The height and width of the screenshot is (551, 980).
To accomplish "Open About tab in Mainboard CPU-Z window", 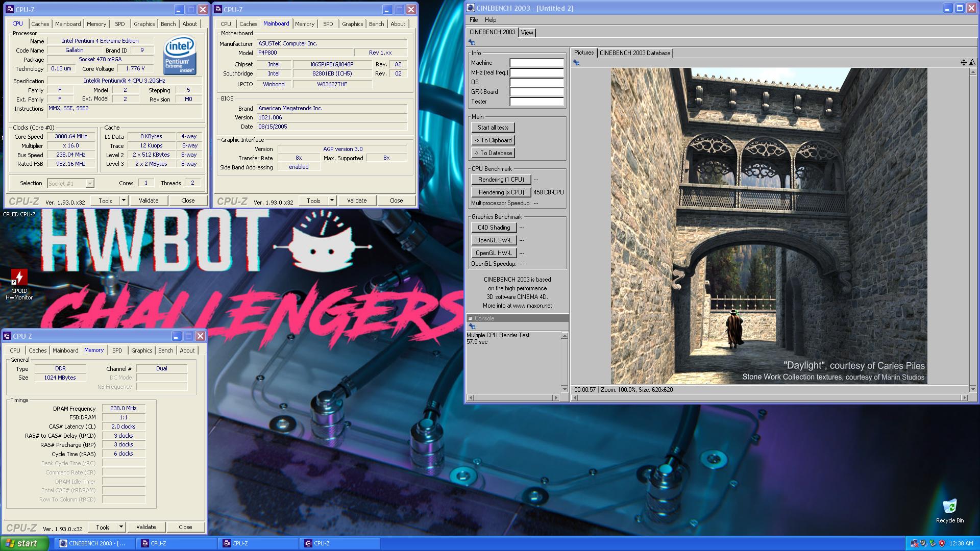I will tap(398, 24).
